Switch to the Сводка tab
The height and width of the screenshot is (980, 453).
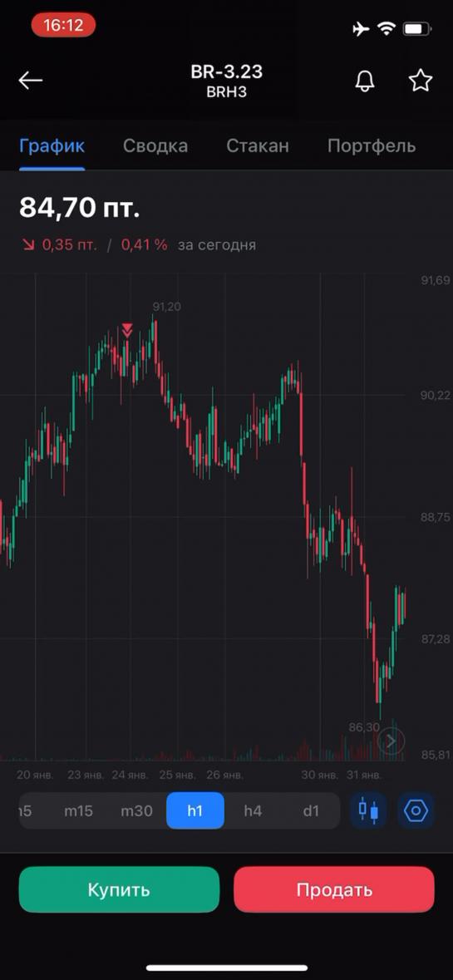(155, 146)
